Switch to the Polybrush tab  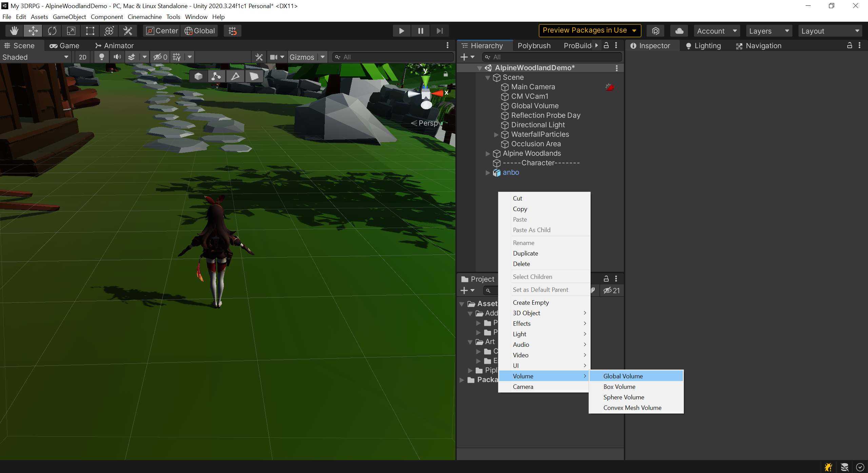[x=534, y=45]
